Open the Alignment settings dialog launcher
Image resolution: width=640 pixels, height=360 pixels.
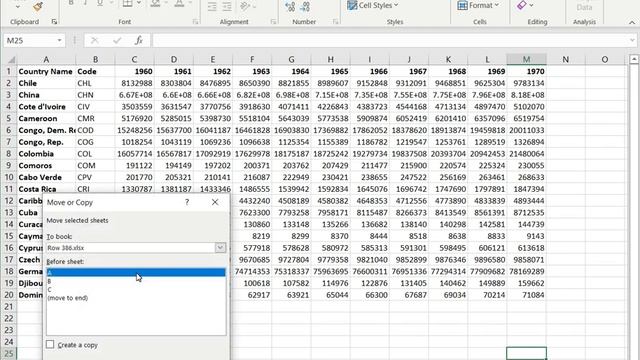point(273,22)
